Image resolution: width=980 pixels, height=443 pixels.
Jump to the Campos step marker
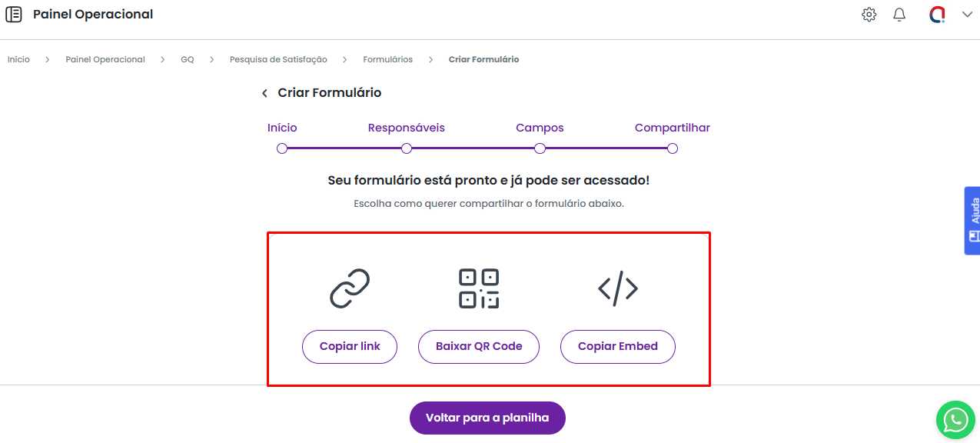540,148
